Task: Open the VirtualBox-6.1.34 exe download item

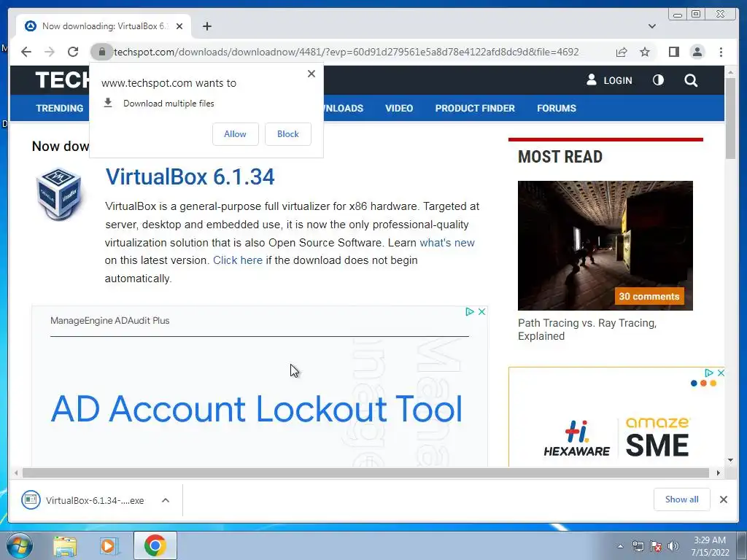Action: click(x=83, y=500)
